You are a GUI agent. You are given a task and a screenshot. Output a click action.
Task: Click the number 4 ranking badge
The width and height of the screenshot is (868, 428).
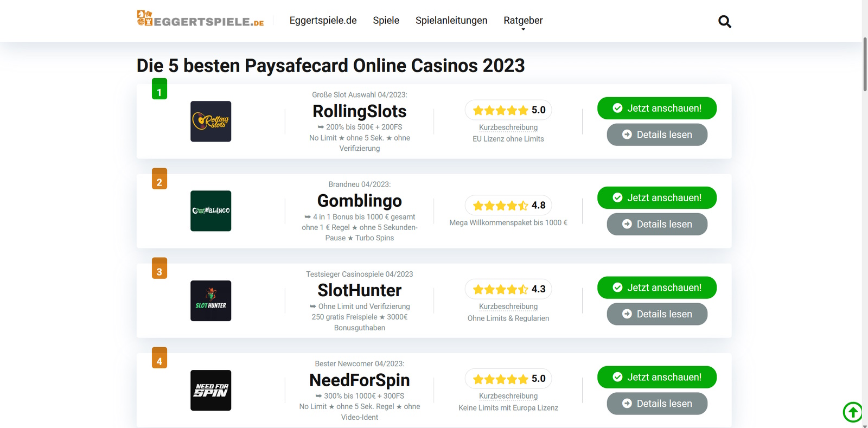tap(159, 357)
